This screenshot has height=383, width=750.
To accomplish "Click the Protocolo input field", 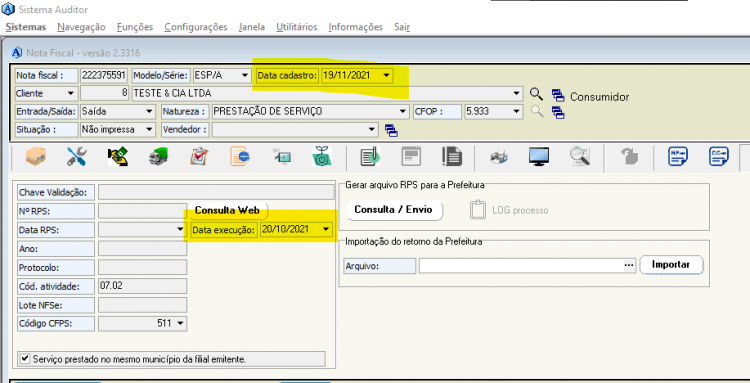I will click(143, 267).
